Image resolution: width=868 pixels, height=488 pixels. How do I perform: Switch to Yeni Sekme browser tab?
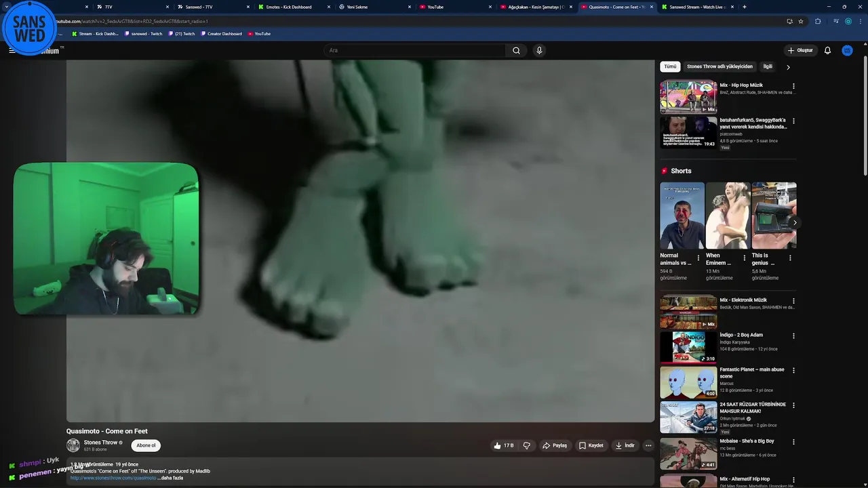[373, 7]
